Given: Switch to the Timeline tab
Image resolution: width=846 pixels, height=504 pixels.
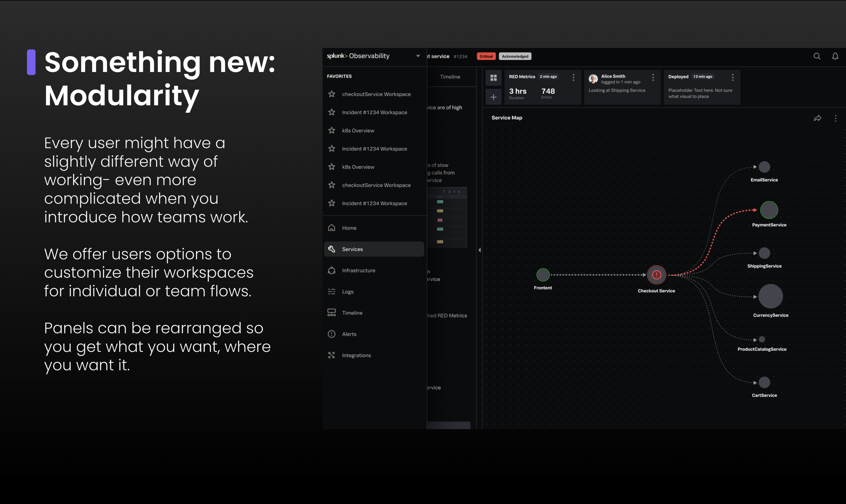Looking at the screenshot, I should coord(450,77).
